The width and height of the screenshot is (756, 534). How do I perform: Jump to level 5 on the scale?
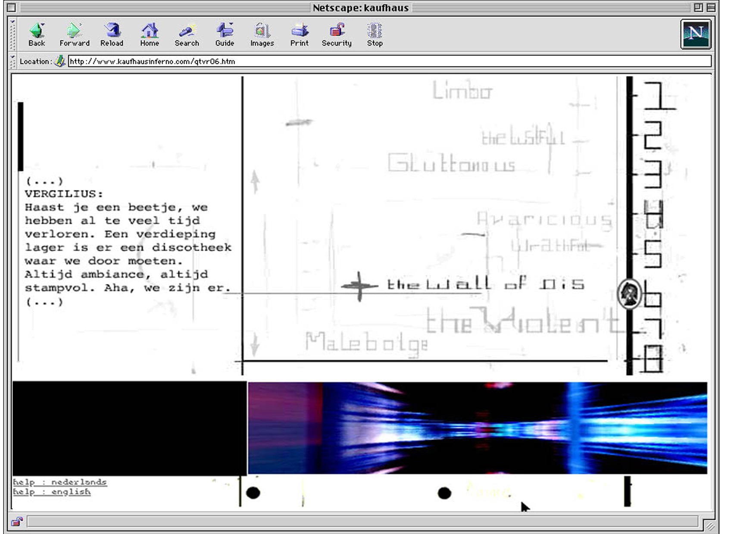[x=653, y=254]
